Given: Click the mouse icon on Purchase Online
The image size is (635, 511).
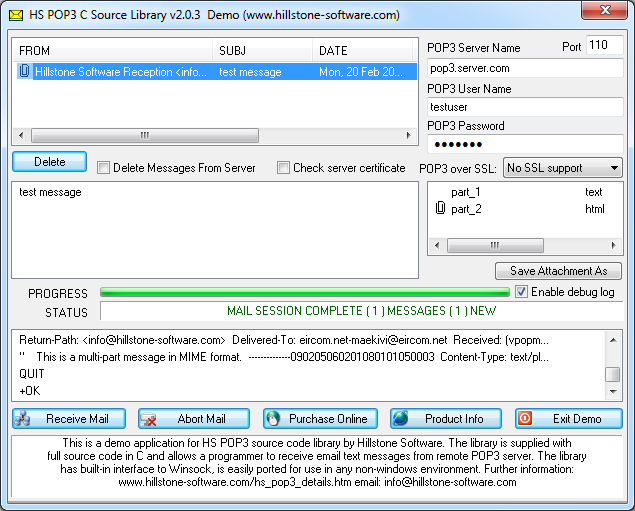Looking at the screenshot, I should 273,419.
